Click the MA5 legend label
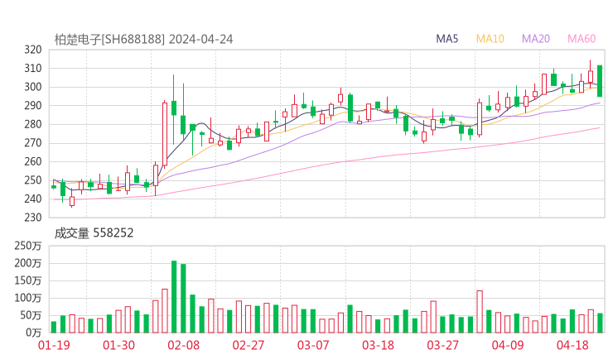613x364 pixels. click(x=446, y=39)
